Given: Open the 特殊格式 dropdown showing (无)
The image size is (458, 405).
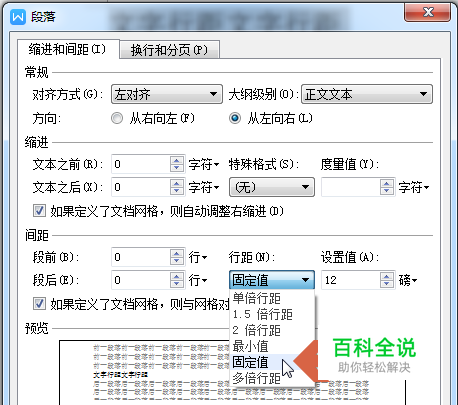Looking at the screenshot, I should click(x=272, y=187).
